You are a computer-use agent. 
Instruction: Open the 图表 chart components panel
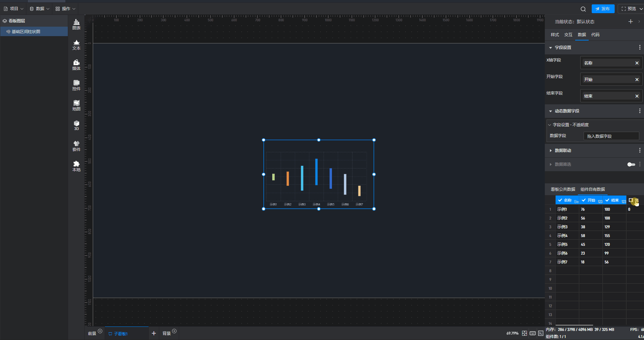[x=77, y=24]
